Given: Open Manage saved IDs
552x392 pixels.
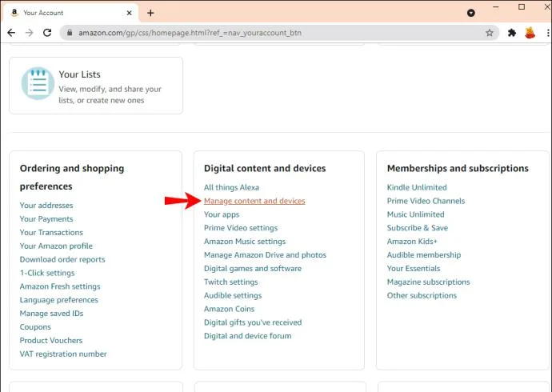Looking at the screenshot, I should 51,314.
